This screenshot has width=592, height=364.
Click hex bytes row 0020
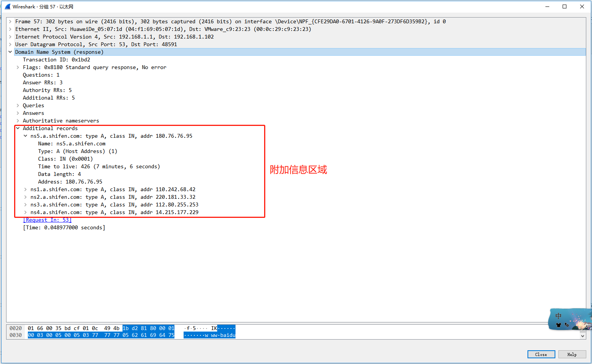[x=101, y=328]
